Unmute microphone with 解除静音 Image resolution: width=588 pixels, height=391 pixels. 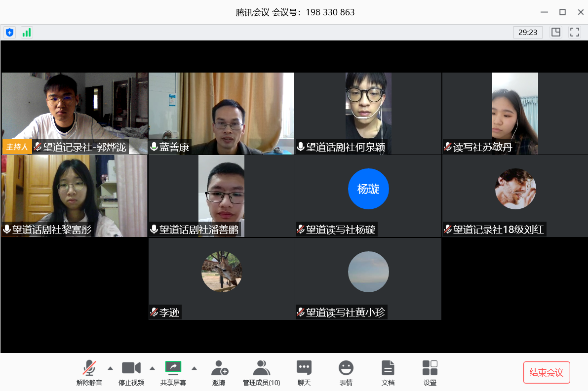point(89,373)
